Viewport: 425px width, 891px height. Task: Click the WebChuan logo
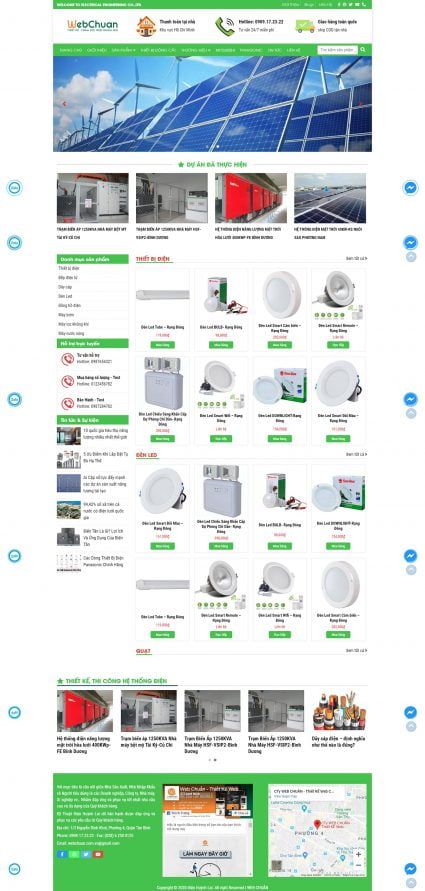click(x=93, y=26)
